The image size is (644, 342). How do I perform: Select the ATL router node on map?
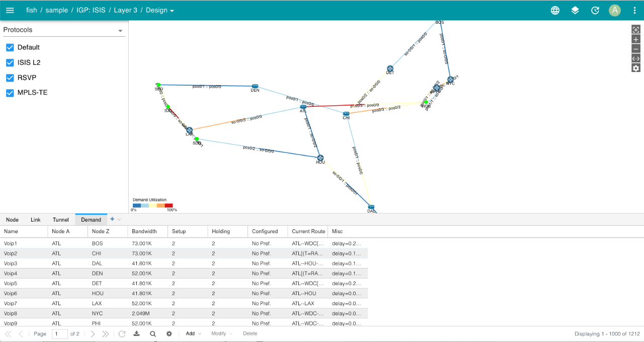[x=303, y=107]
